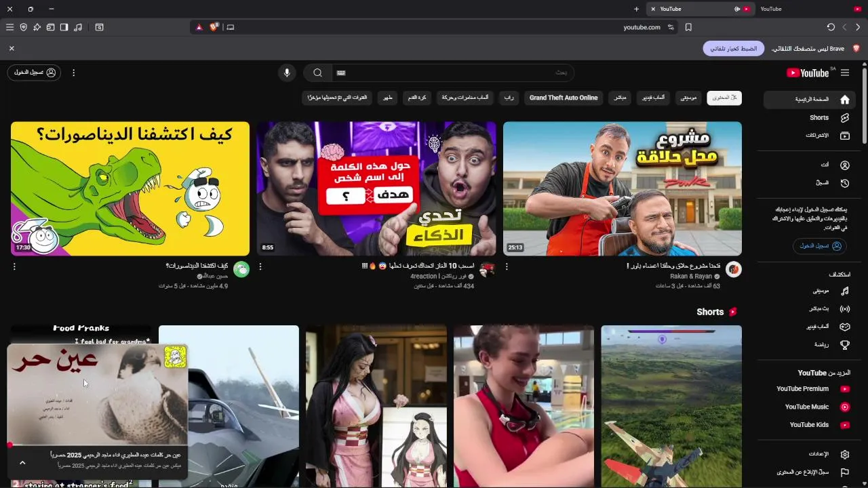Select the live filter chip
The width and height of the screenshot is (868, 488).
coord(620,98)
